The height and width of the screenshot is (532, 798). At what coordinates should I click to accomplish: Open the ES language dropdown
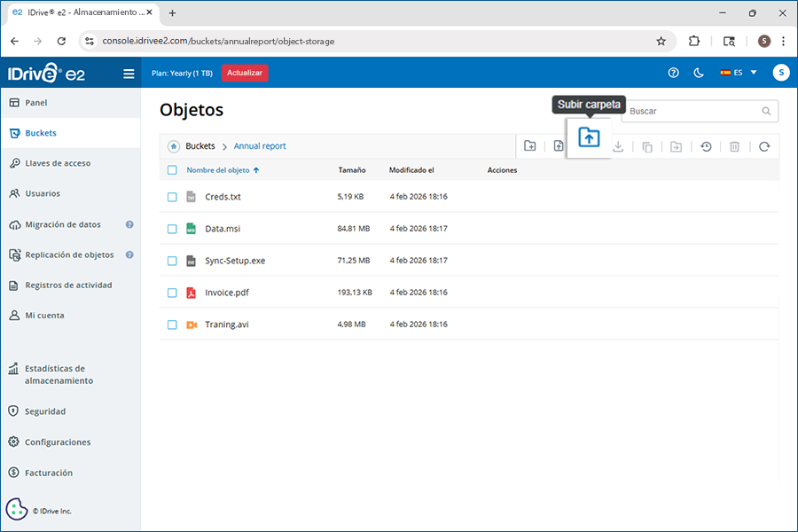point(739,73)
